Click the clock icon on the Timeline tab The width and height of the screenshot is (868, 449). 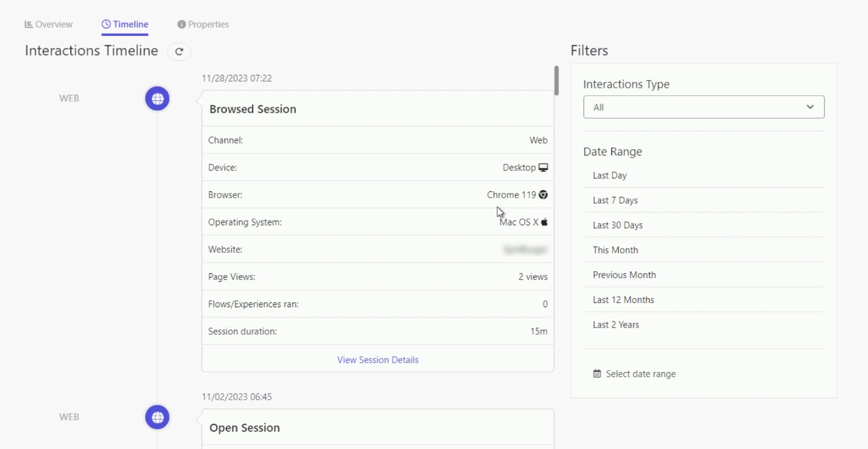(105, 24)
